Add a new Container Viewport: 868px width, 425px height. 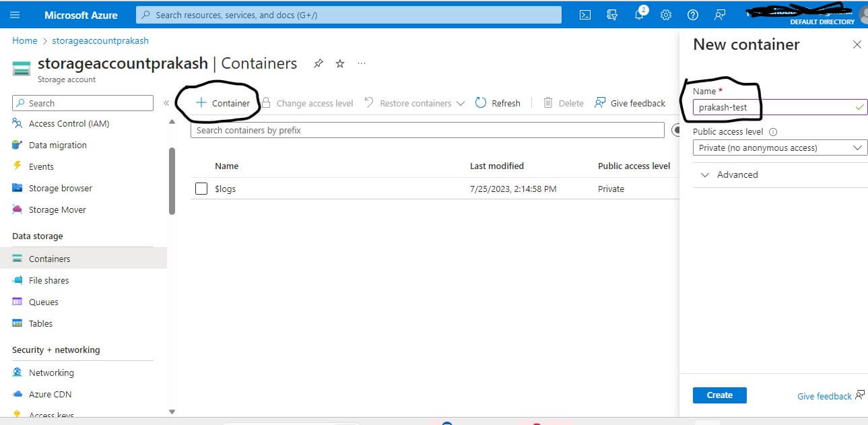pyautogui.click(x=223, y=103)
